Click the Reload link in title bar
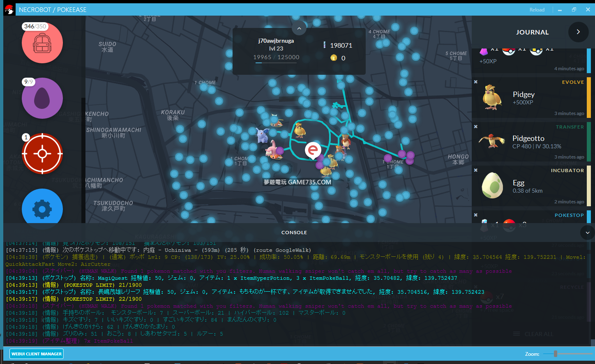The height and width of the screenshot is (364, 595). pos(537,10)
